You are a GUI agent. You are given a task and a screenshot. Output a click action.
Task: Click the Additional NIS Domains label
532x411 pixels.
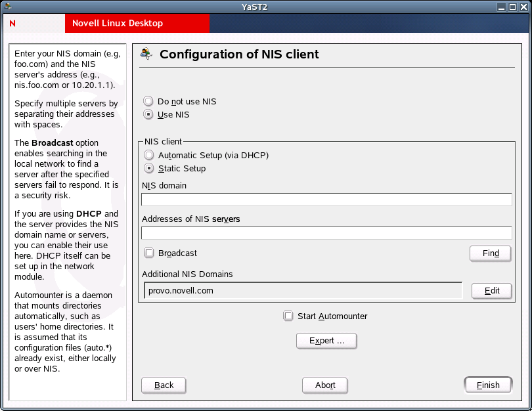click(187, 274)
